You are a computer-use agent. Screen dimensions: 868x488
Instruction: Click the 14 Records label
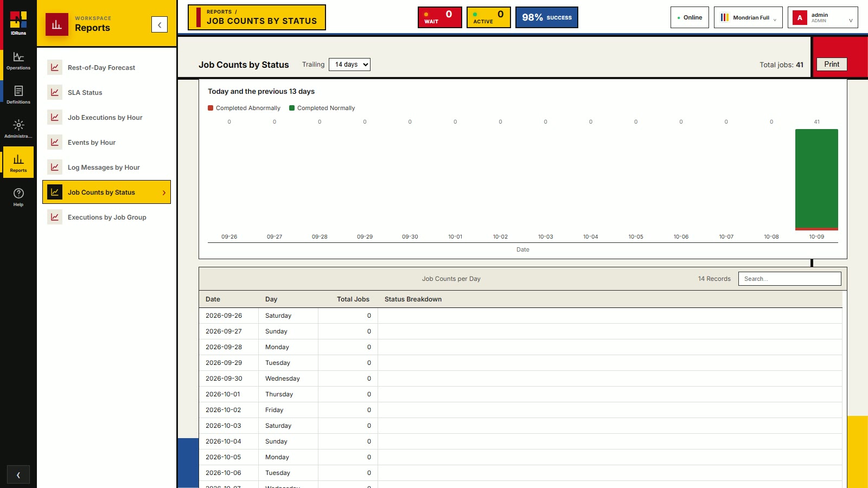[x=714, y=279]
